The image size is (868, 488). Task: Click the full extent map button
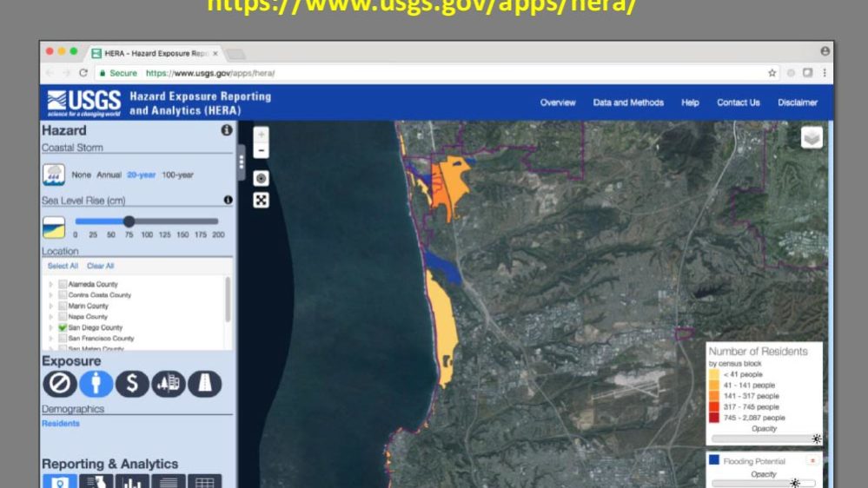[x=262, y=201]
